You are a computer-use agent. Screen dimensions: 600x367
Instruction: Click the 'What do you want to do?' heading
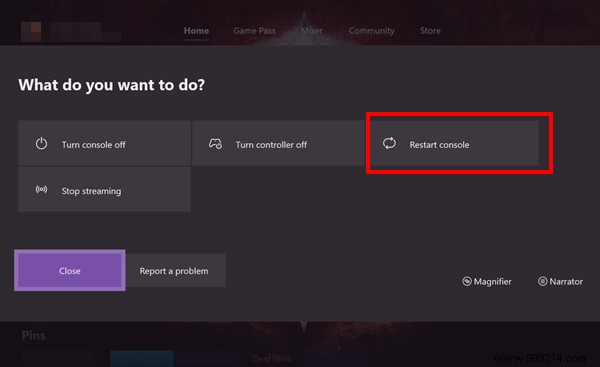(112, 85)
